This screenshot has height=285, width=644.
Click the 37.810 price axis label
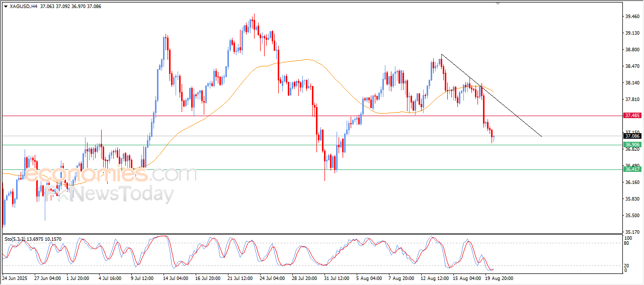[x=632, y=99]
